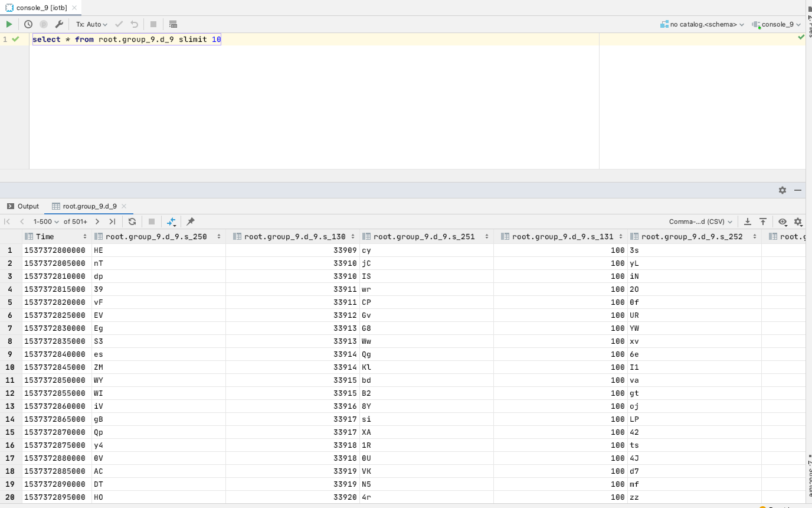The width and height of the screenshot is (812, 508).
Task: Open console settings wrench icon
Action: click(59, 24)
